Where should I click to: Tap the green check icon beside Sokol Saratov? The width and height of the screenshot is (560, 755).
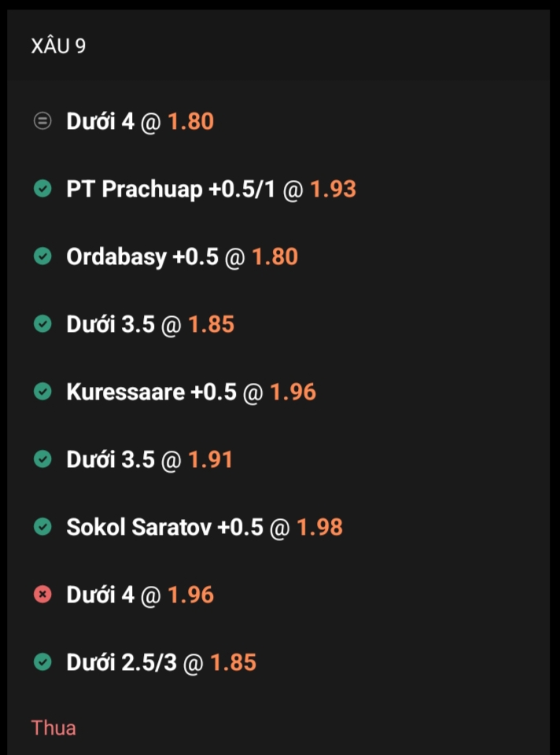[42, 527]
